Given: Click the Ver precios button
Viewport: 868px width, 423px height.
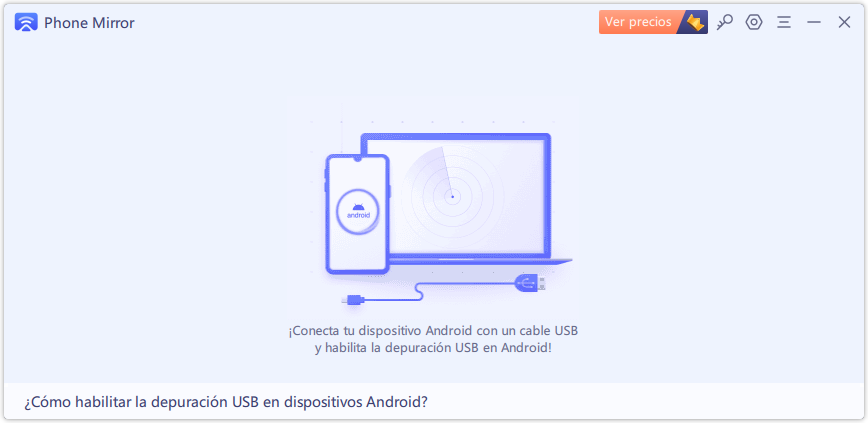Looking at the screenshot, I should click(638, 22).
